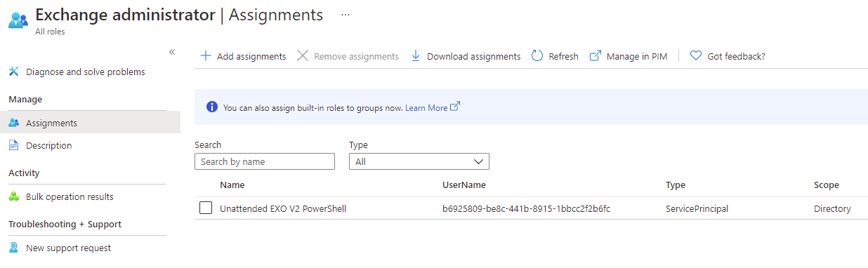Click Diagnose and solve problems wrench icon
Viewport: 868px width, 268px height.
(14, 72)
